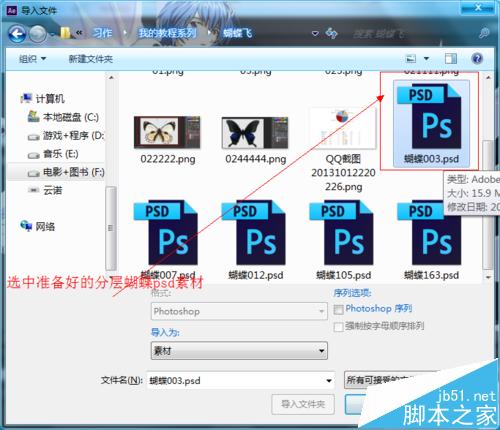Expand the address bar history dropdown
The image size is (500, 430).
point(315,33)
